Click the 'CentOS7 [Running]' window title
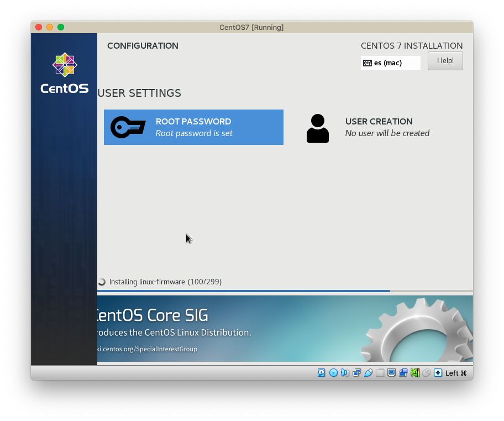The height and width of the screenshot is (421, 504). 251,27
